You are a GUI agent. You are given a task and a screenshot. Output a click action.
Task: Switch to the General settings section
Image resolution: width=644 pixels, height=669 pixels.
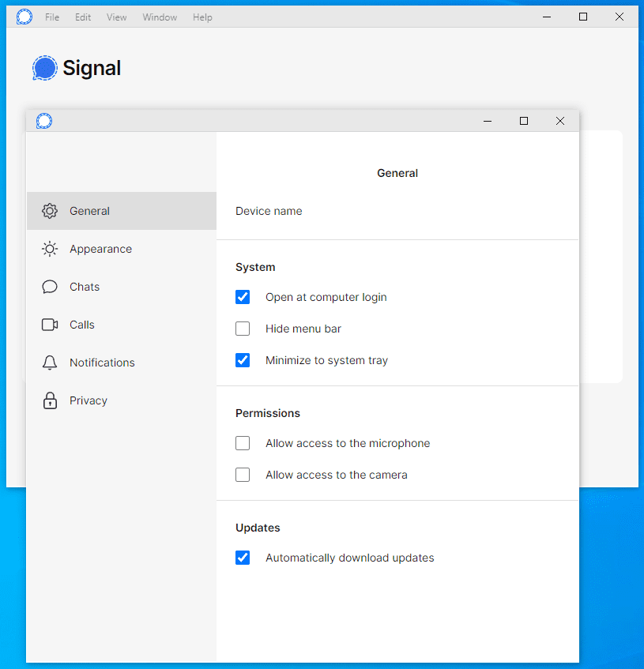(x=122, y=211)
